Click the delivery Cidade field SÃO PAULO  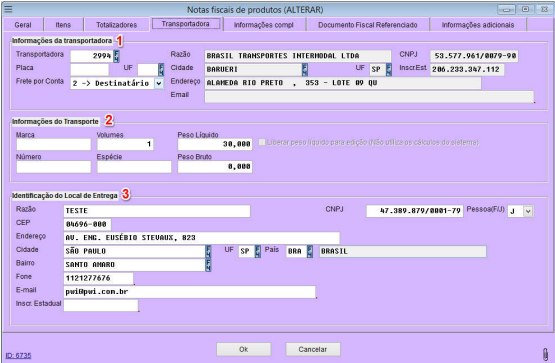(134, 252)
